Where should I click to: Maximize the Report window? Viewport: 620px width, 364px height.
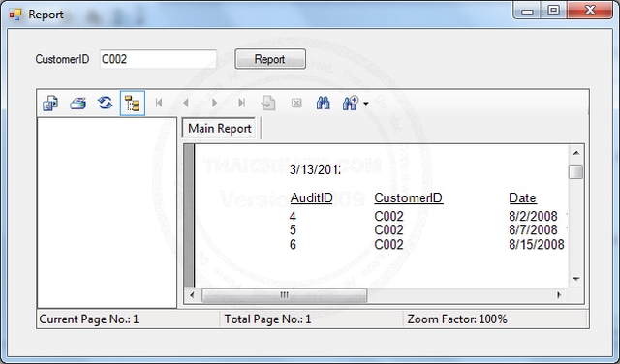[x=553, y=11]
